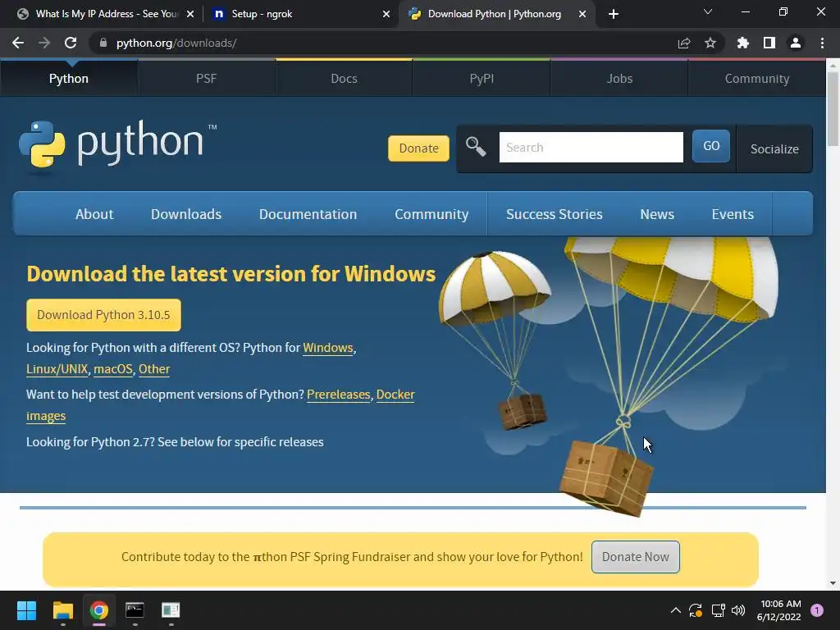Viewport: 840px width, 630px height.
Task: Close the What Is My IP Address tab
Action: [190, 14]
